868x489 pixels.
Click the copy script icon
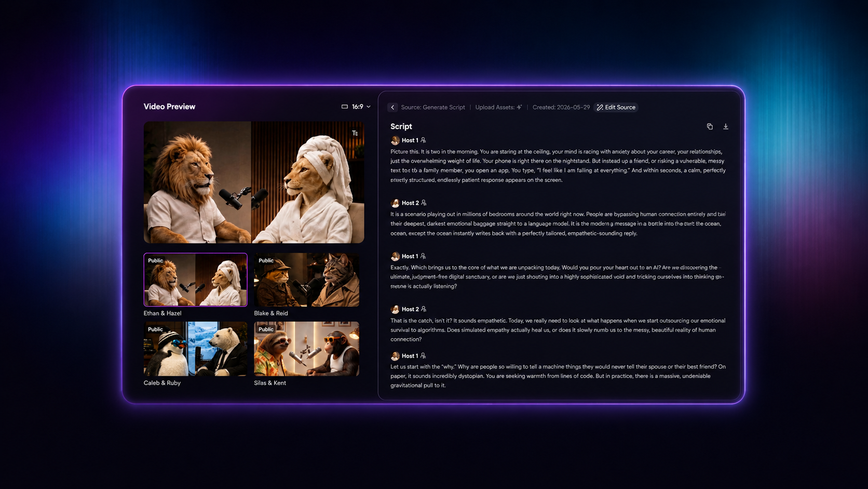tap(710, 126)
